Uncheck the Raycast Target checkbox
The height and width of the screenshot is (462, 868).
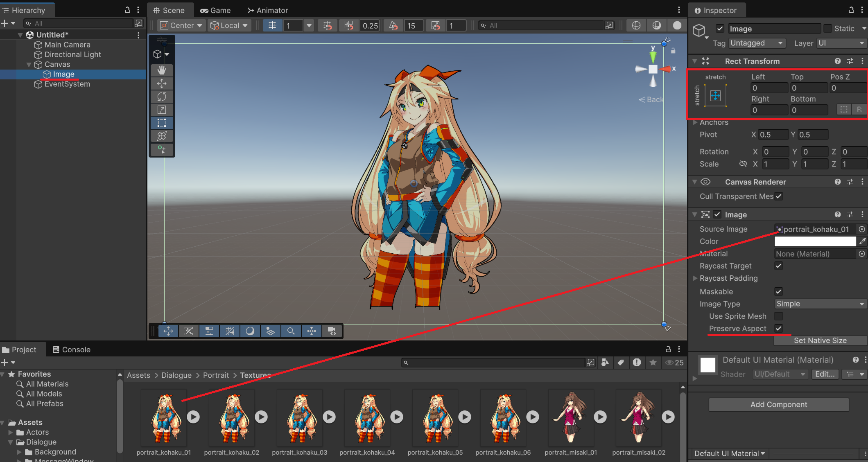click(778, 266)
